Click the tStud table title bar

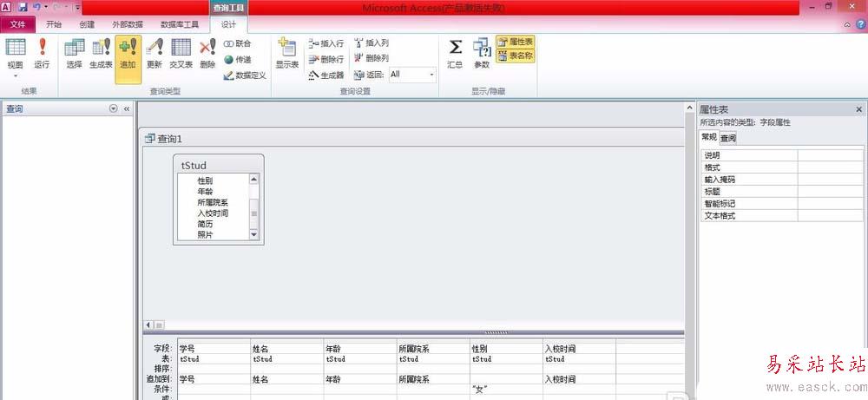(219, 165)
